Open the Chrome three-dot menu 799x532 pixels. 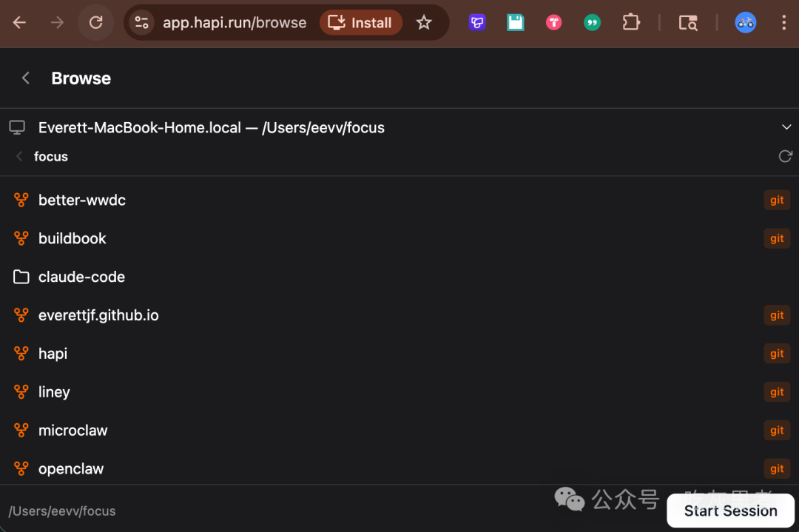coord(783,22)
